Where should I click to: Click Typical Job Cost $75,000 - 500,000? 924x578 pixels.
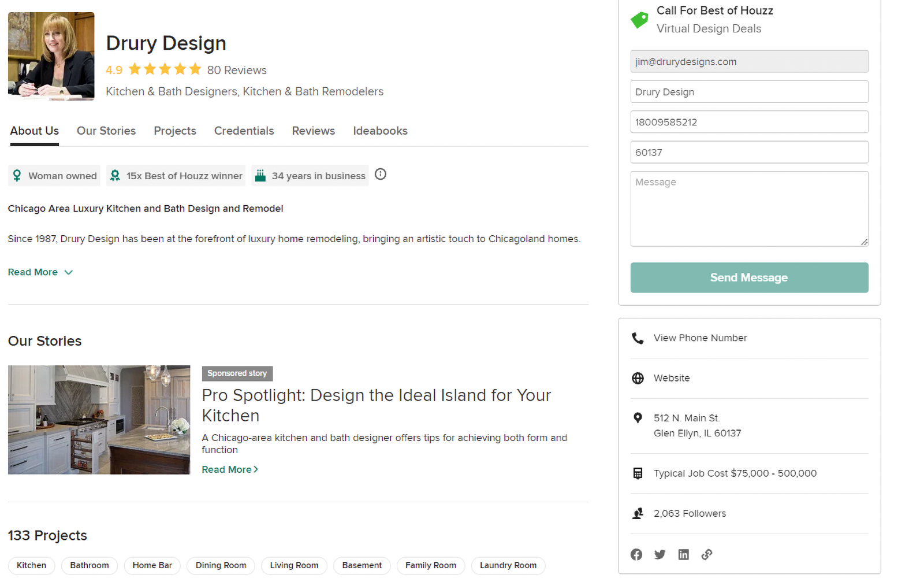pyautogui.click(x=735, y=473)
